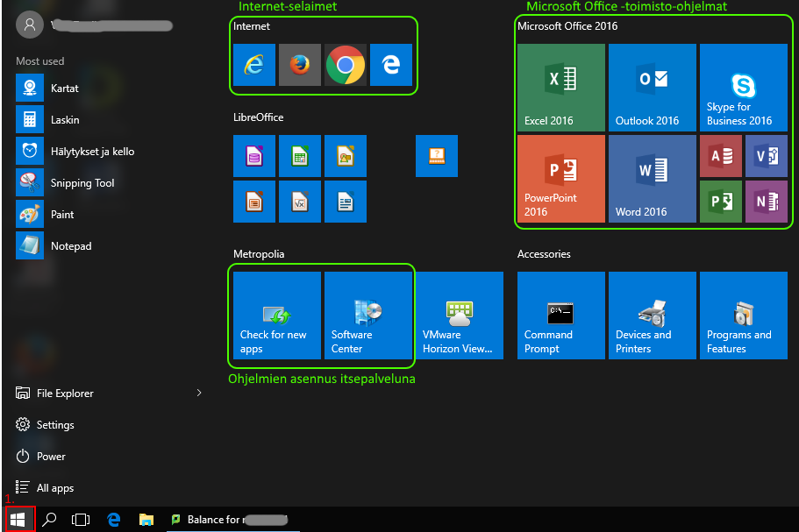Open the small Publisher tile
Viewport: 799px width, 532px height.
pos(721,202)
